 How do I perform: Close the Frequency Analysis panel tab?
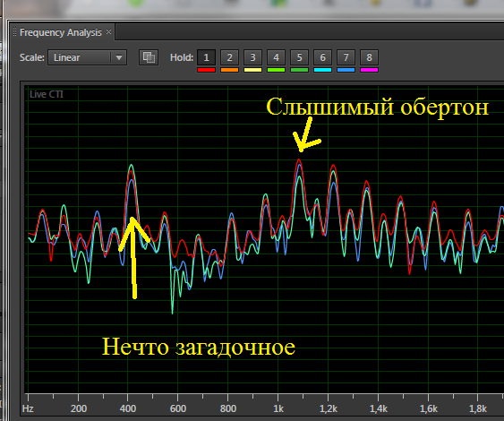click(x=108, y=32)
